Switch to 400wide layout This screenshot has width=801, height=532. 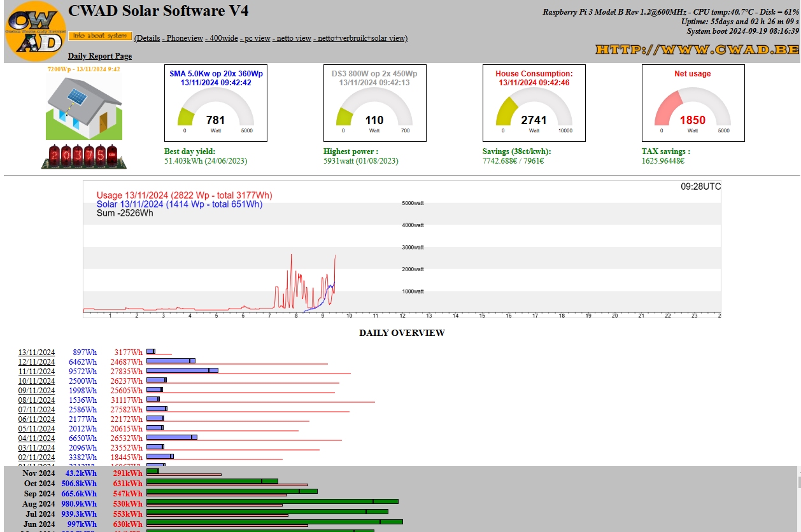222,38
